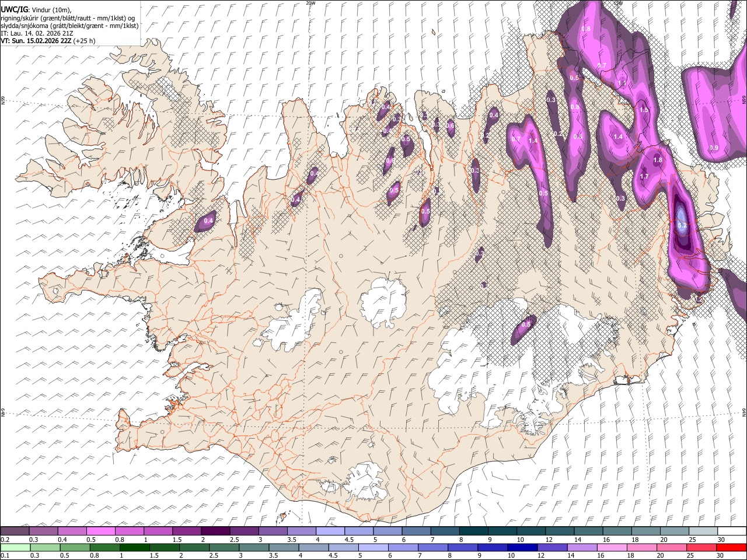This screenshot has height=560, width=747.
Task: Select snow legend swatch between 1 and 1.5
Action: click(x=158, y=531)
